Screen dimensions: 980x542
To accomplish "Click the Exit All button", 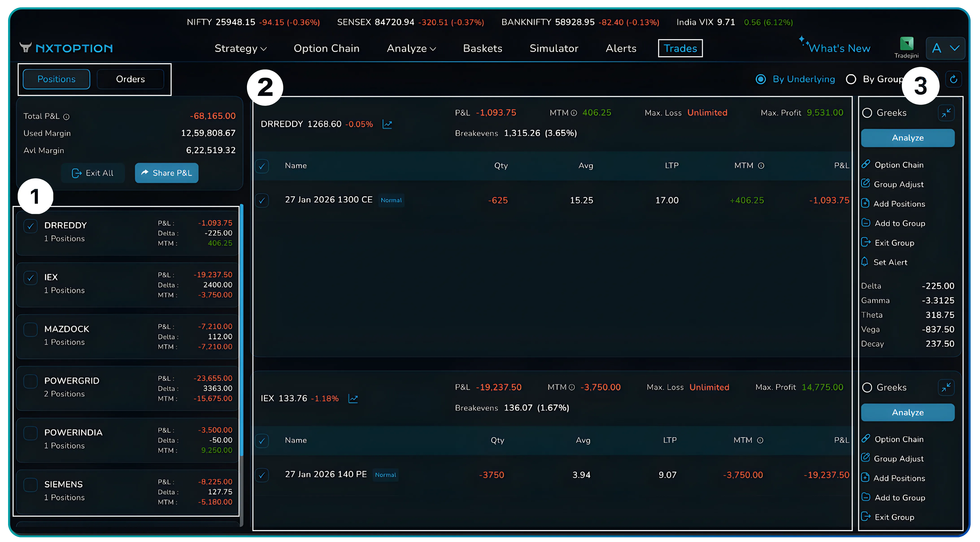I will [x=93, y=173].
